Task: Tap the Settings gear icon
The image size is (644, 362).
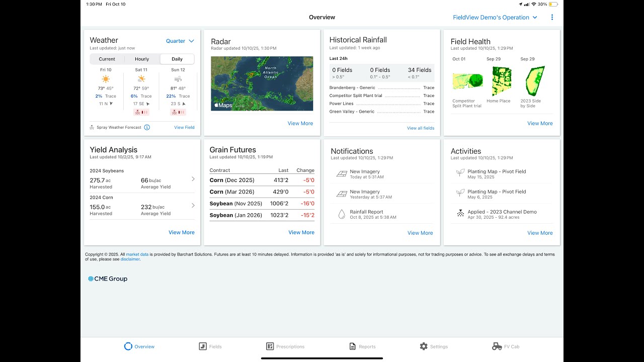Action: click(424, 346)
